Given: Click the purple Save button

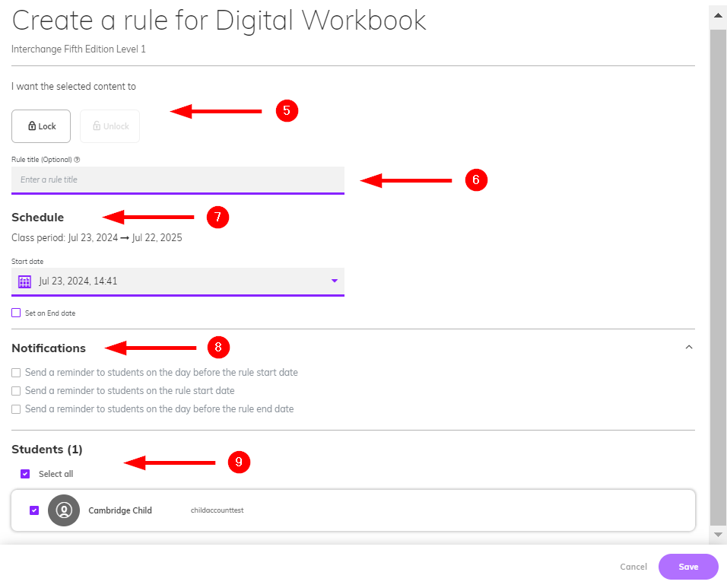Looking at the screenshot, I should point(688,567).
